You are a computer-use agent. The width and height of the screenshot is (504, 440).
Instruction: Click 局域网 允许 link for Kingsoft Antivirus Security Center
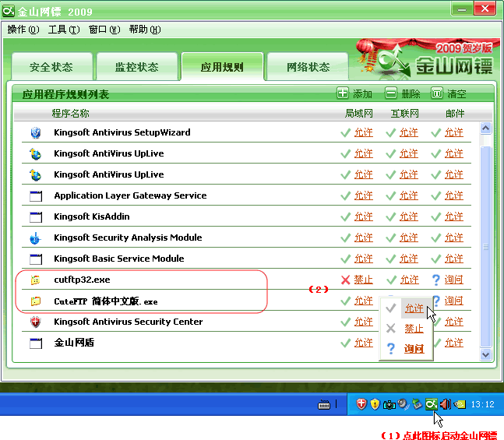pyautogui.click(x=364, y=322)
